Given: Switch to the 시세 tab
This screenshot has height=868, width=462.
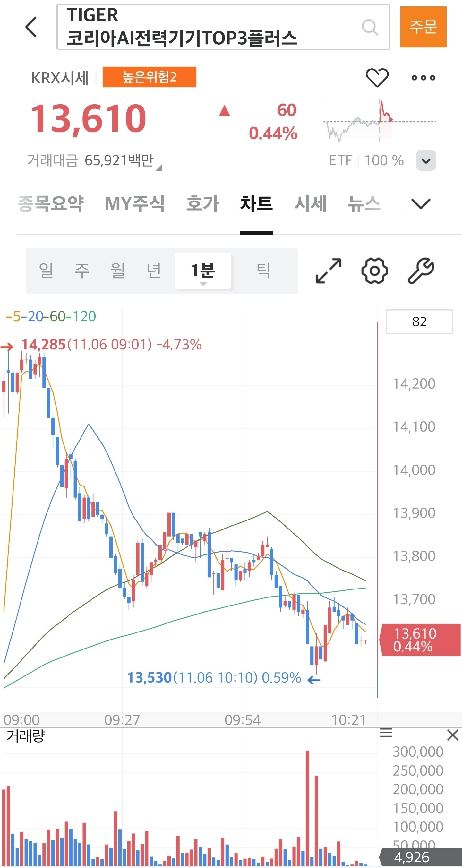Looking at the screenshot, I should click(310, 204).
